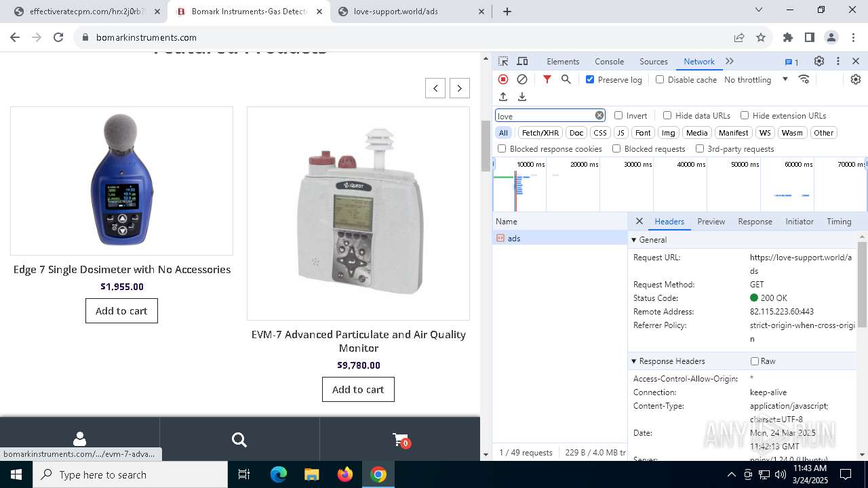
Task: Open network conditions wifi icon
Action: pyautogui.click(x=804, y=79)
